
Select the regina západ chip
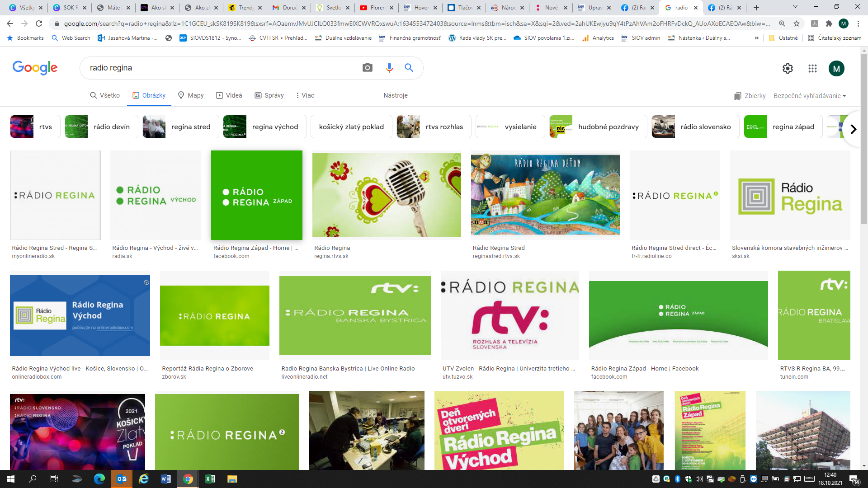point(783,127)
